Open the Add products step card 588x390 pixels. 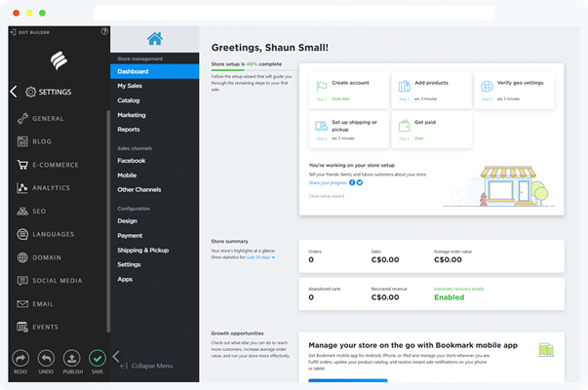pos(431,91)
